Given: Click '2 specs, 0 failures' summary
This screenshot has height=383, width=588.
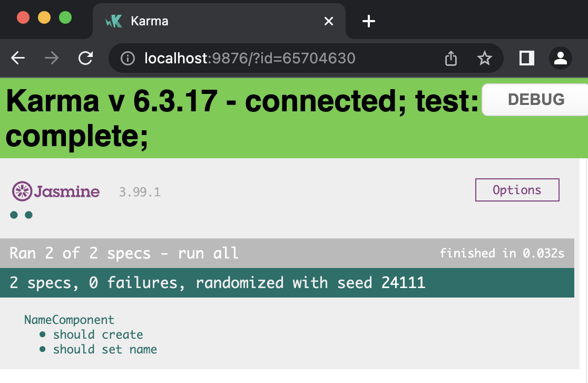Looking at the screenshot, I should [93, 283].
